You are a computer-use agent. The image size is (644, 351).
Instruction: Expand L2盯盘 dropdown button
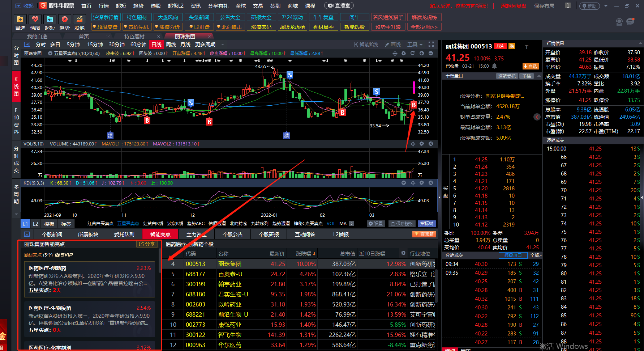199,27
